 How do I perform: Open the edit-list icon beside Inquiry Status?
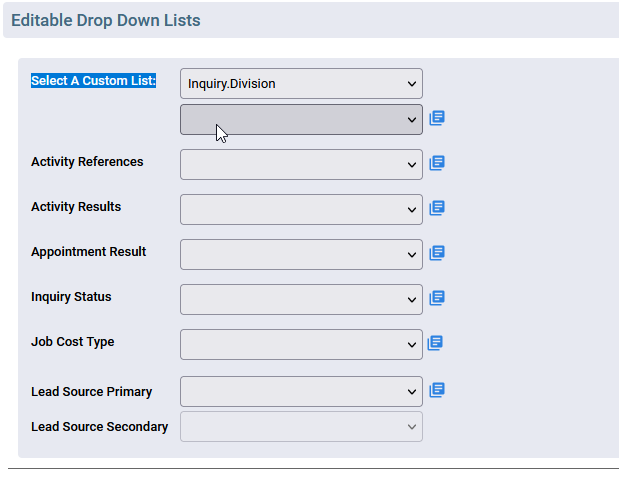437,298
